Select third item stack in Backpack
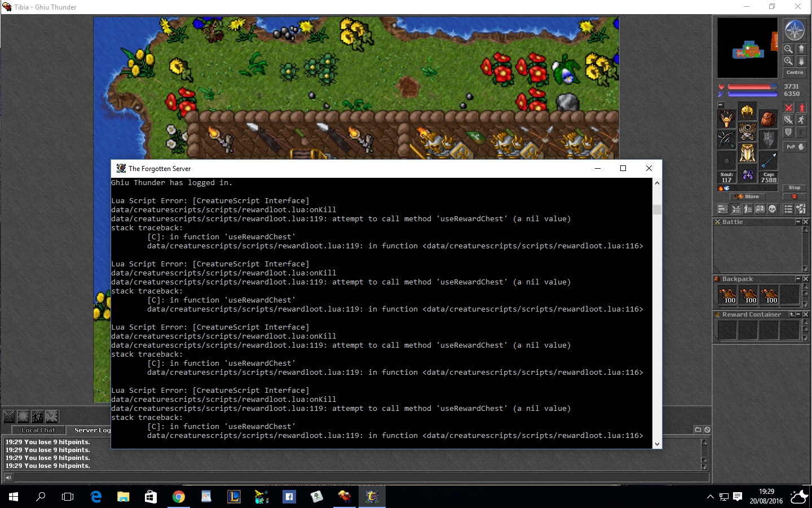Screen dimensions: 812x508 (769, 295)
